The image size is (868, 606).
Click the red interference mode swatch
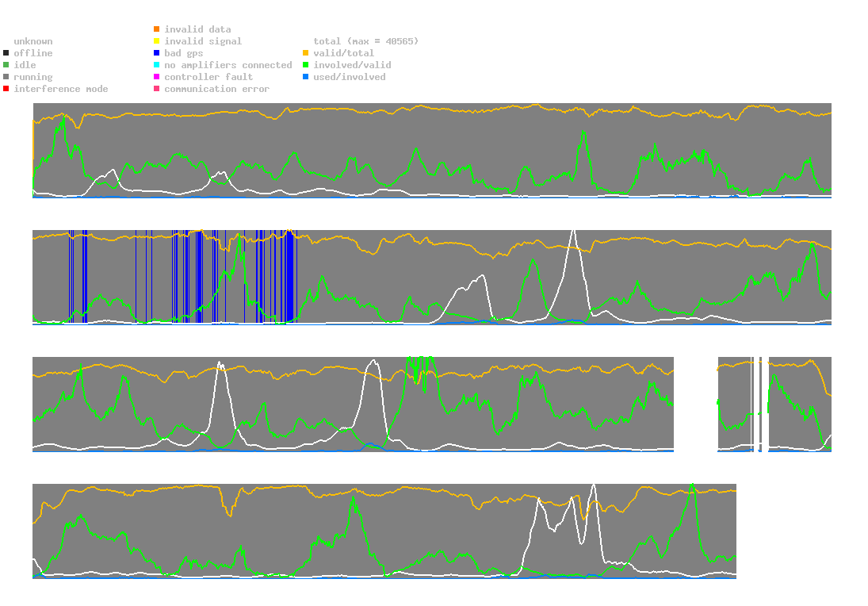point(6,89)
